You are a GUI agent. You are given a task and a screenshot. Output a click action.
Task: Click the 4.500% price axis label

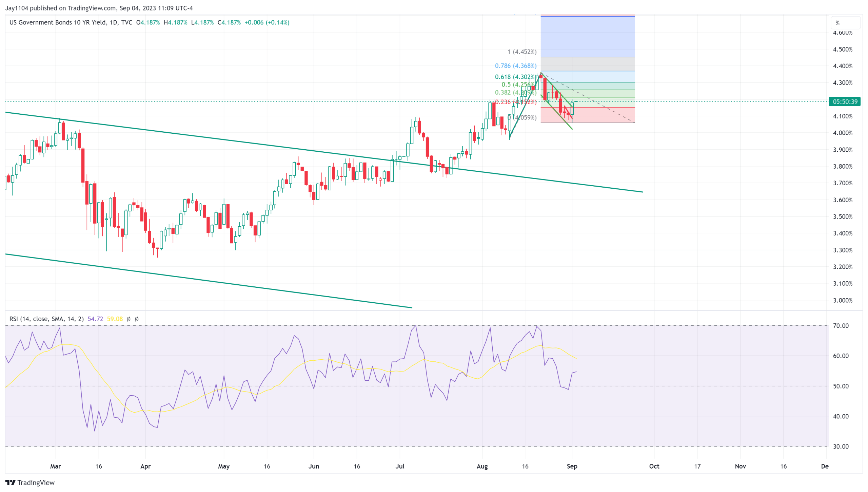[842, 49]
